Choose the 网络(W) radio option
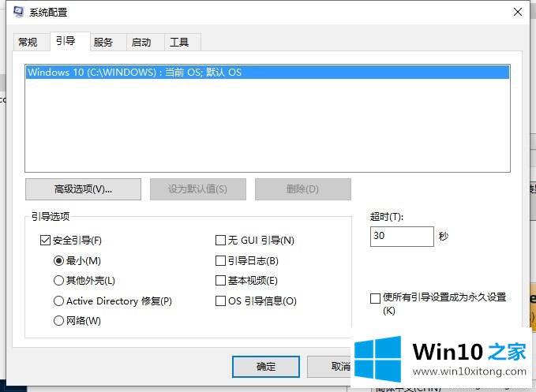Viewport: 536px width, 392px height. (58, 321)
